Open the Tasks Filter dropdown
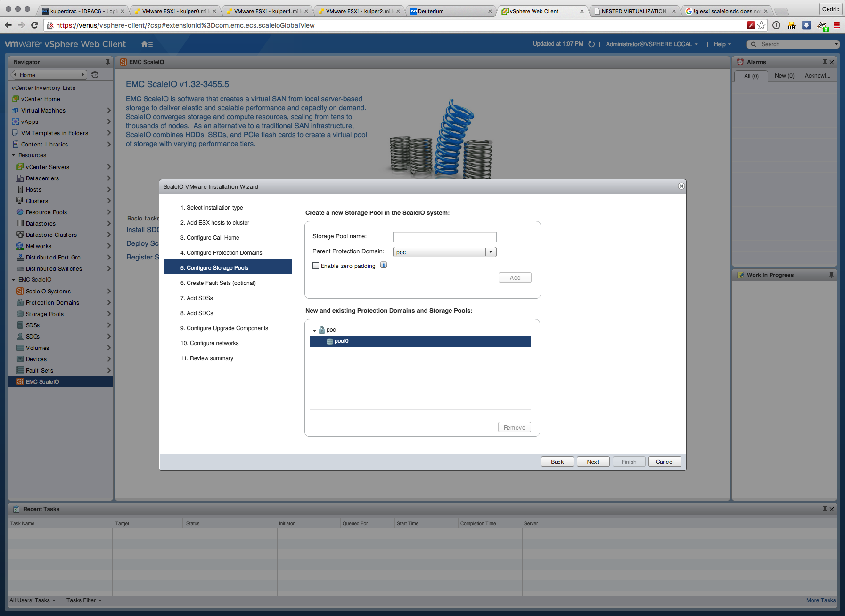Viewport: 845px width, 616px height. pyautogui.click(x=84, y=600)
